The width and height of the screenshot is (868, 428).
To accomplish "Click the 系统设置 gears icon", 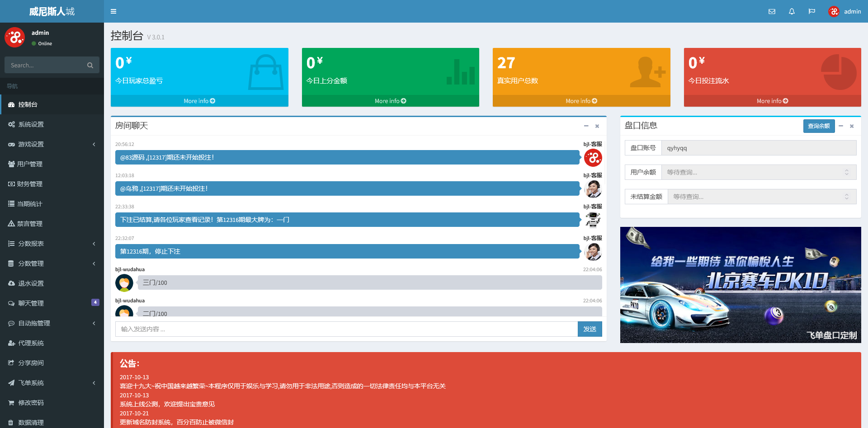I will 11,124.
